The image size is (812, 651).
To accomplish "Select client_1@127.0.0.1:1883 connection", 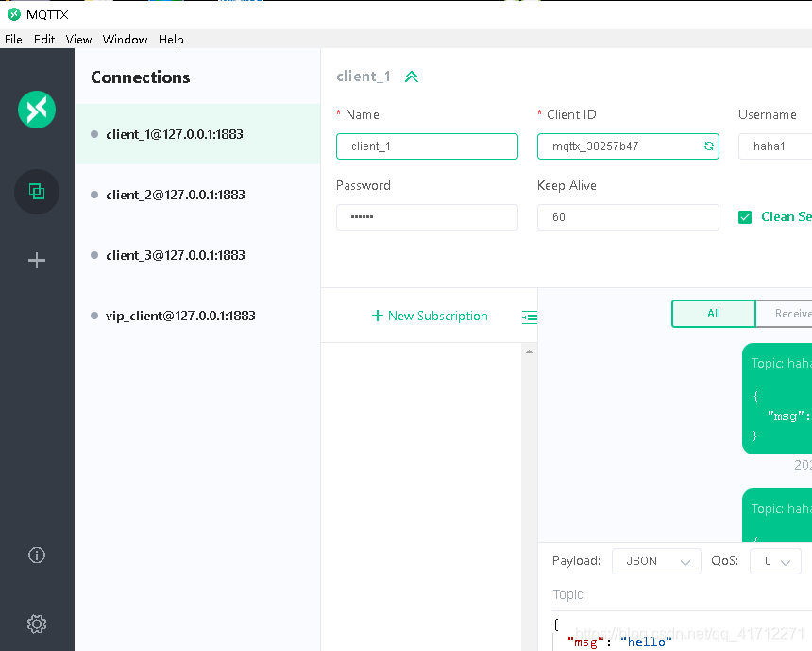I will [198, 134].
